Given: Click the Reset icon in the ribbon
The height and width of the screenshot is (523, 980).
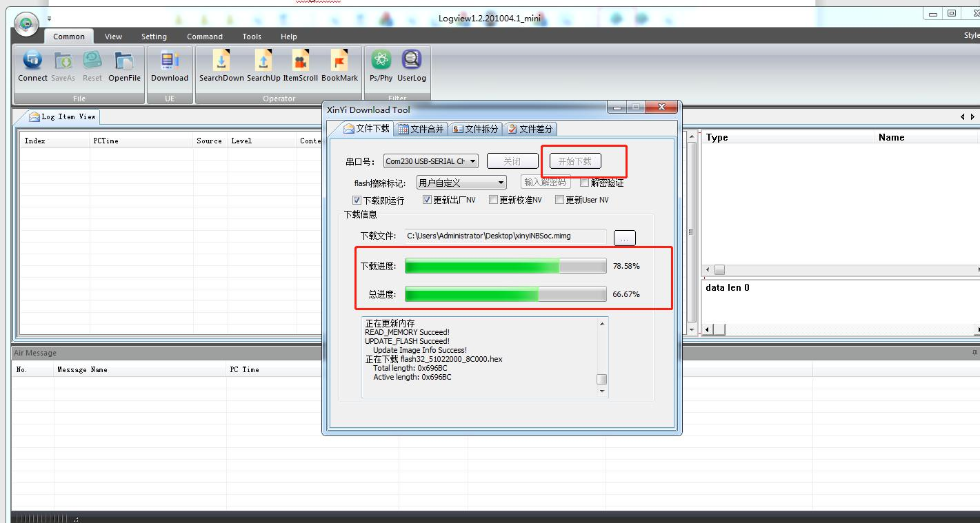Looking at the screenshot, I should [x=92, y=61].
